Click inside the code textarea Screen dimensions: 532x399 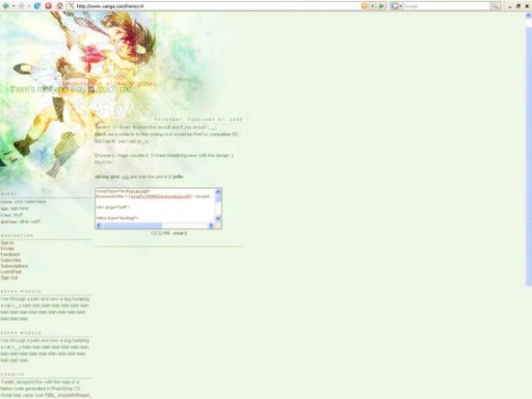coord(155,205)
